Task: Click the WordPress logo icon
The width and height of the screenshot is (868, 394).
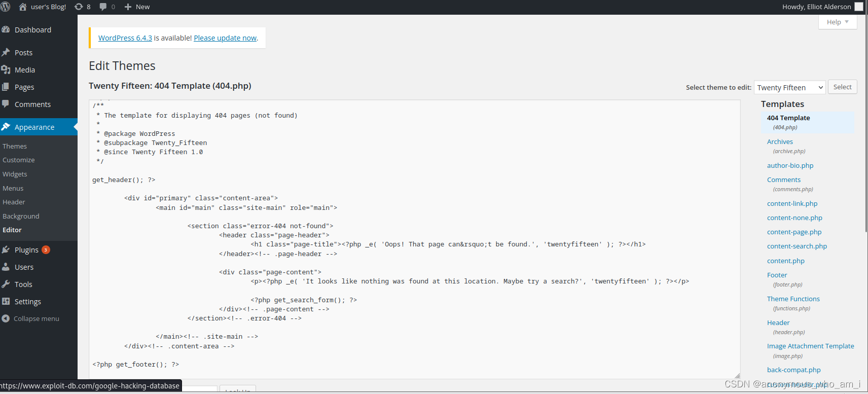Action: click(x=6, y=7)
